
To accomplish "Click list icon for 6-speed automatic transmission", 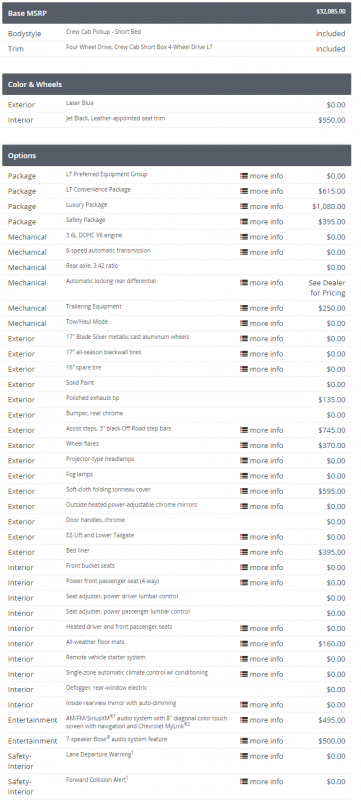I will click(244, 253).
